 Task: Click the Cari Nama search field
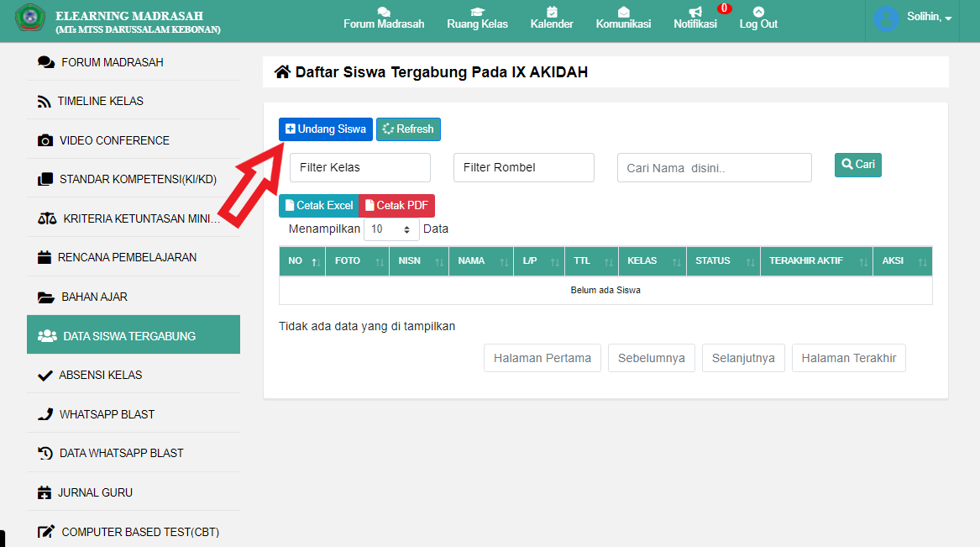[714, 168]
